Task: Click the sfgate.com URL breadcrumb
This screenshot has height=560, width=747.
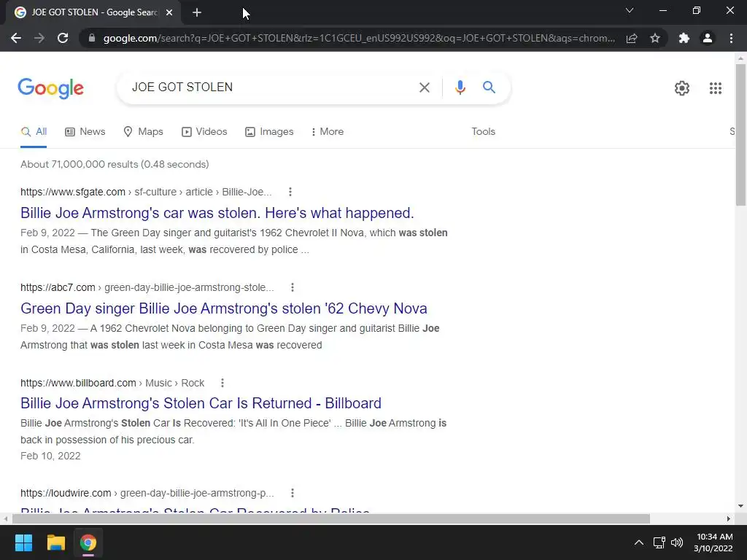Action: [146, 192]
